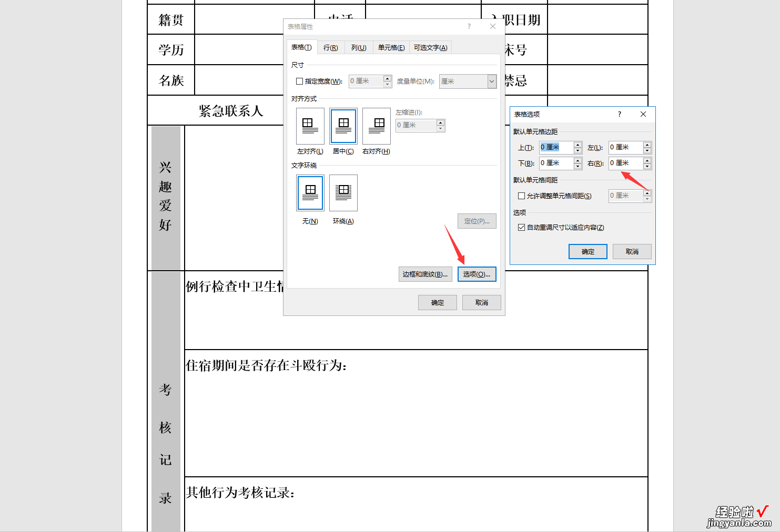Increase top margin 上 spinner up

coord(578,145)
